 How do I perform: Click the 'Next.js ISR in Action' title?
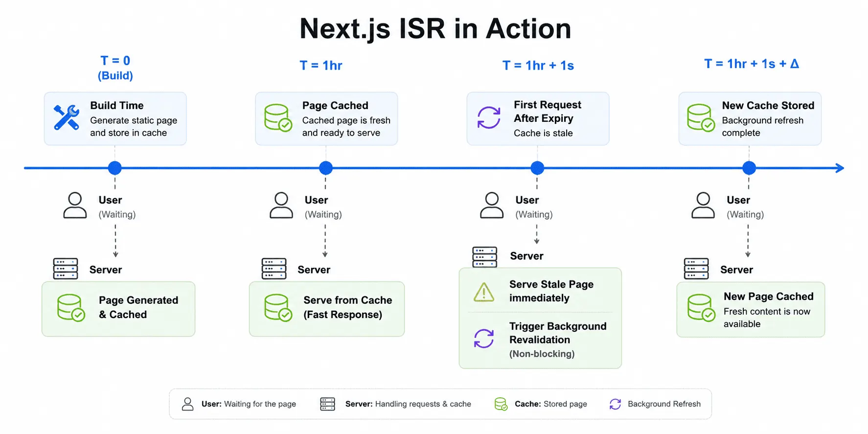435,28
